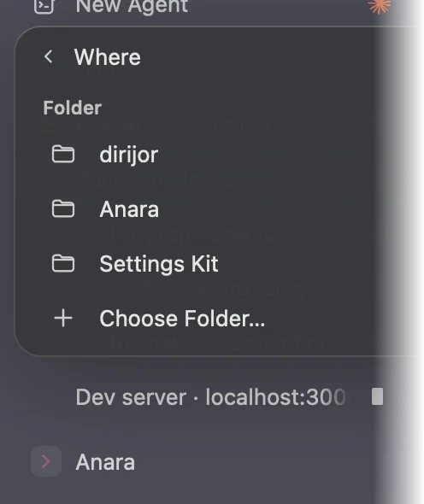
Task: Click the New Agent terminal icon
Action: [44, 6]
